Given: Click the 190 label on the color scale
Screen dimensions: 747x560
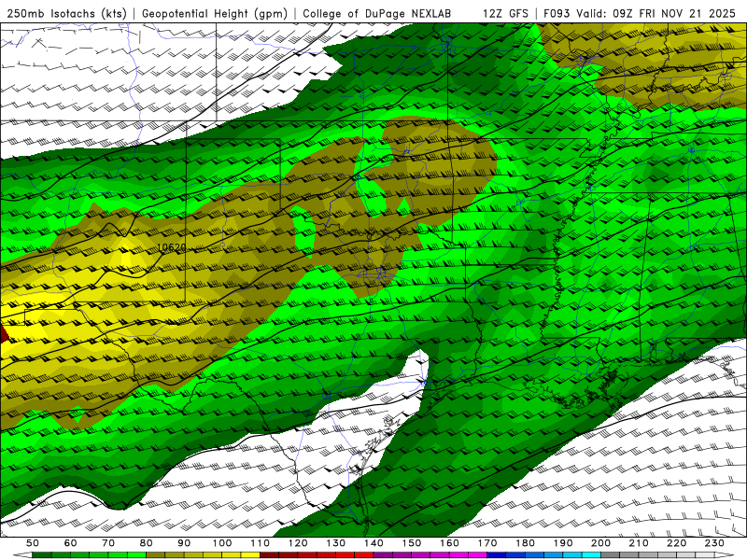Looking at the screenshot, I should click(x=563, y=543).
